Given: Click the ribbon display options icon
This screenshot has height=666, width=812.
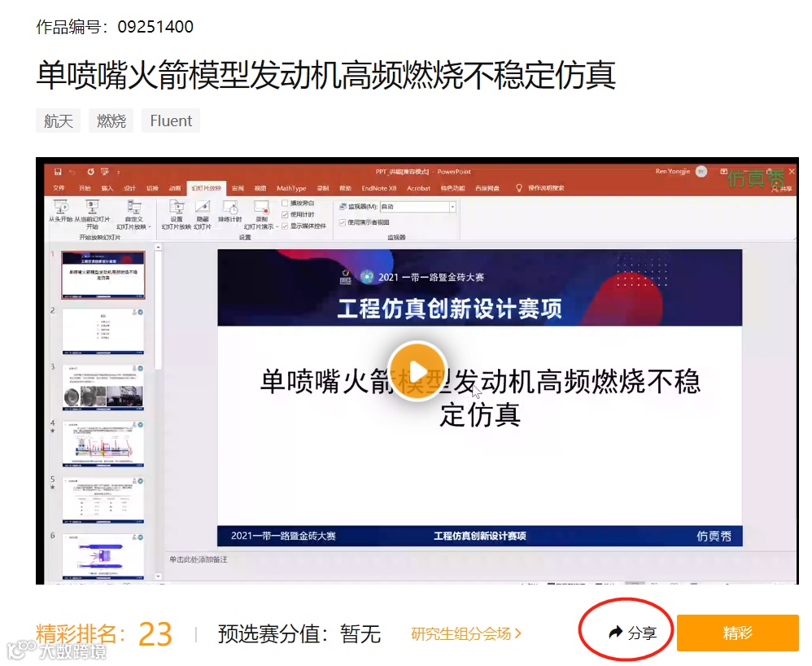Looking at the screenshot, I should pyautogui.click(x=724, y=172).
